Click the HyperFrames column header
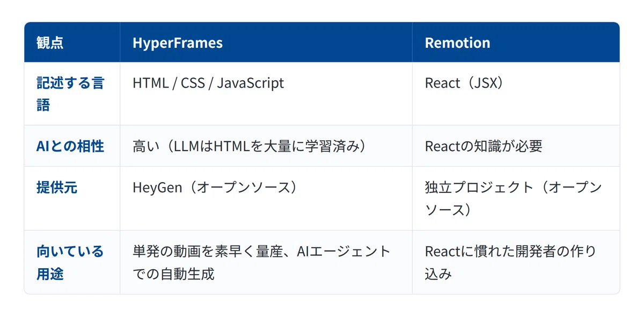The height and width of the screenshot is (316, 644). 266,42
